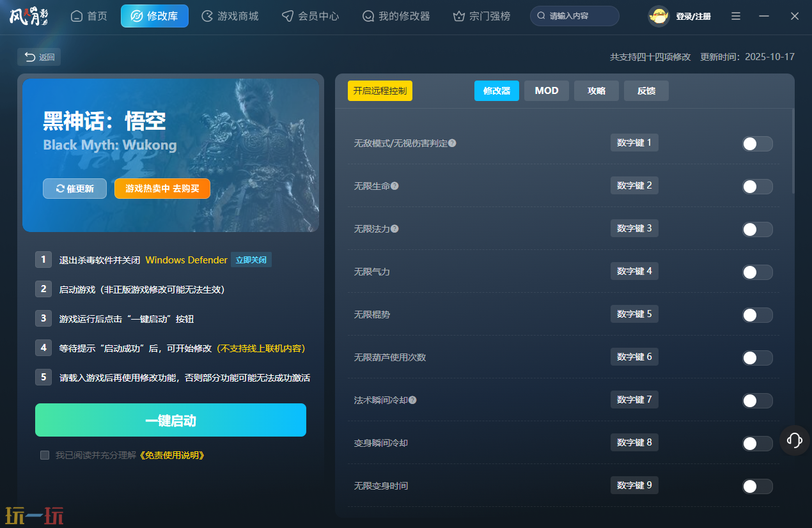The image size is (812, 528).
Task: Click the 数字键 6 hotkey button
Action: pyautogui.click(x=634, y=357)
